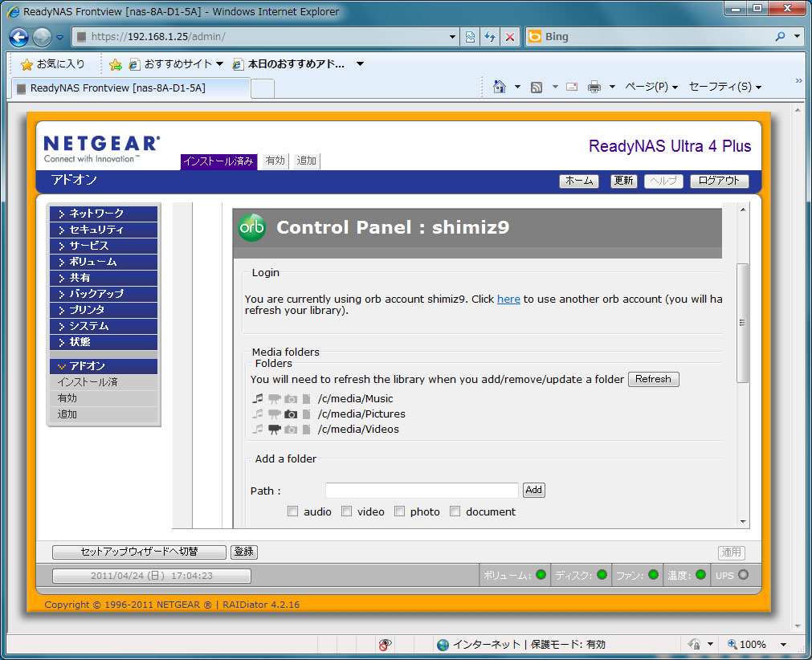Click the video camera icon for /c/media/Videos

(275, 430)
